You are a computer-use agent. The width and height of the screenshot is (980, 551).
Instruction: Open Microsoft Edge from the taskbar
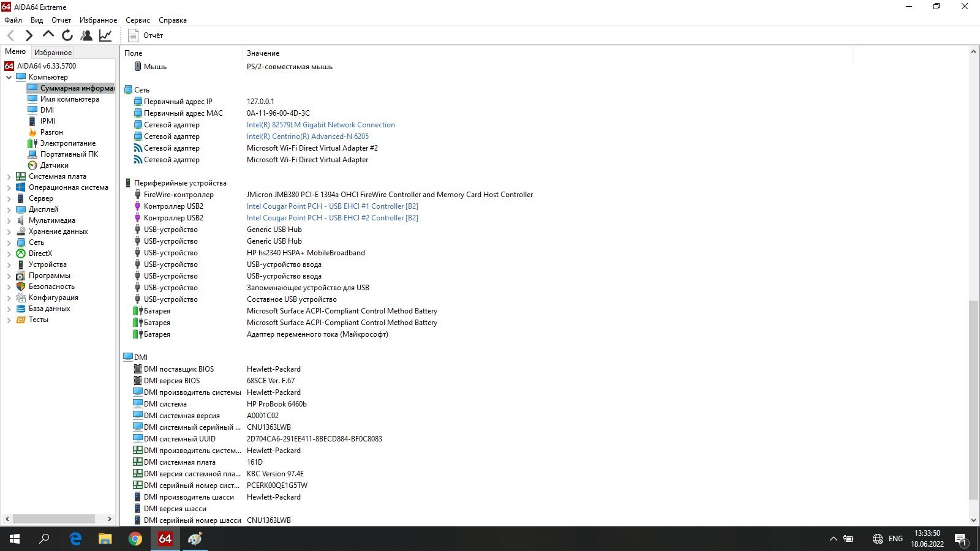(75, 539)
